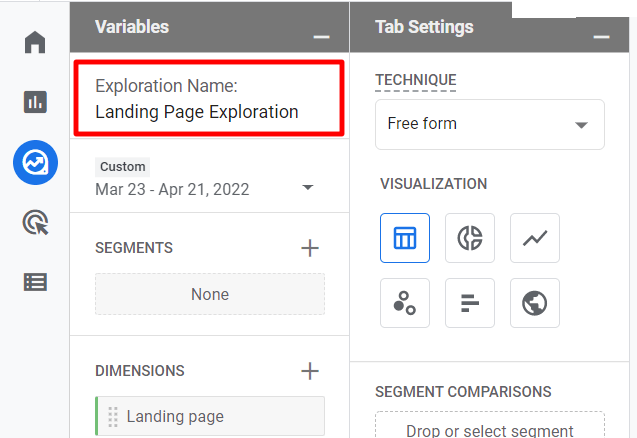The width and height of the screenshot is (637, 438).
Task: Select the Landing page dimension chip
Action: tap(210, 416)
